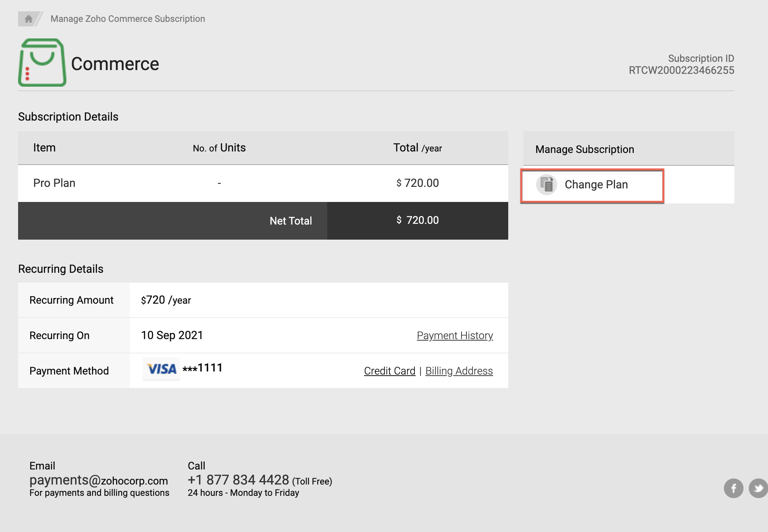Click the Change Plan option
768x532 pixels.
pos(596,185)
